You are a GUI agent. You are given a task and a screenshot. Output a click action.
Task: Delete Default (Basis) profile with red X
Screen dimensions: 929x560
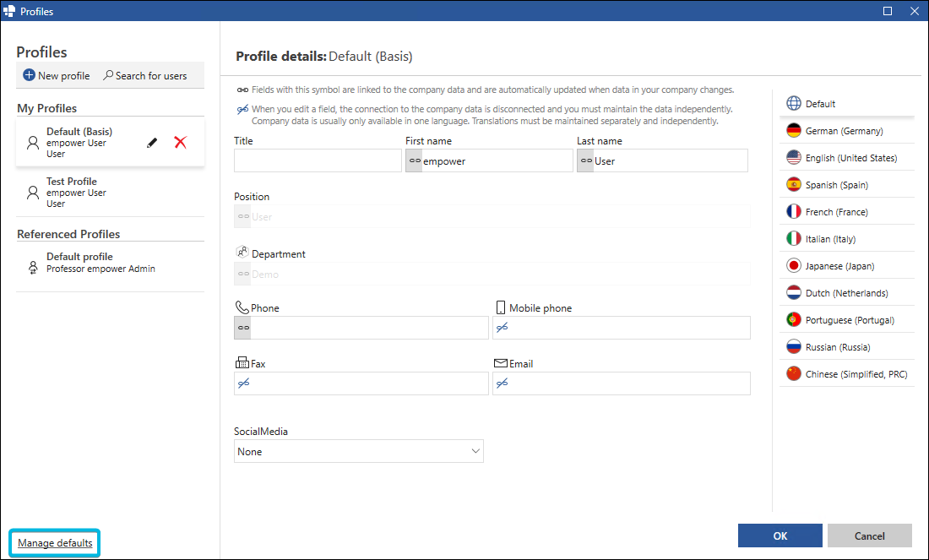point(180,142)
